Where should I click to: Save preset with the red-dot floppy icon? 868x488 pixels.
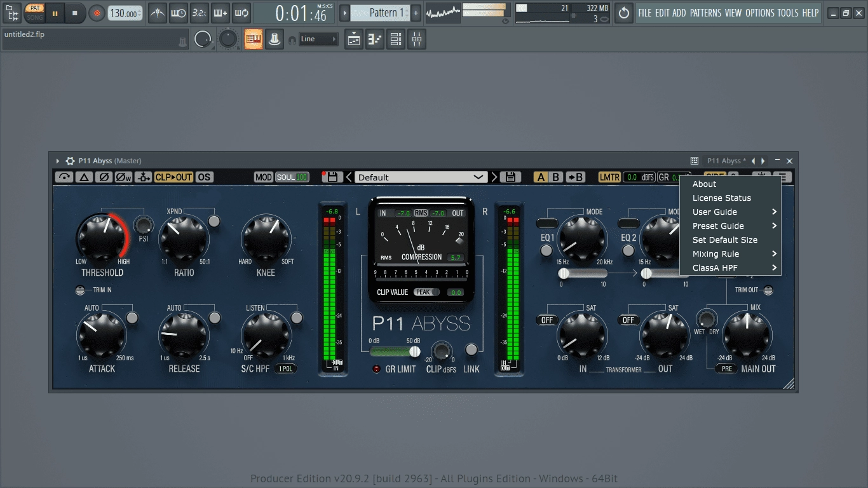point(332,177)
